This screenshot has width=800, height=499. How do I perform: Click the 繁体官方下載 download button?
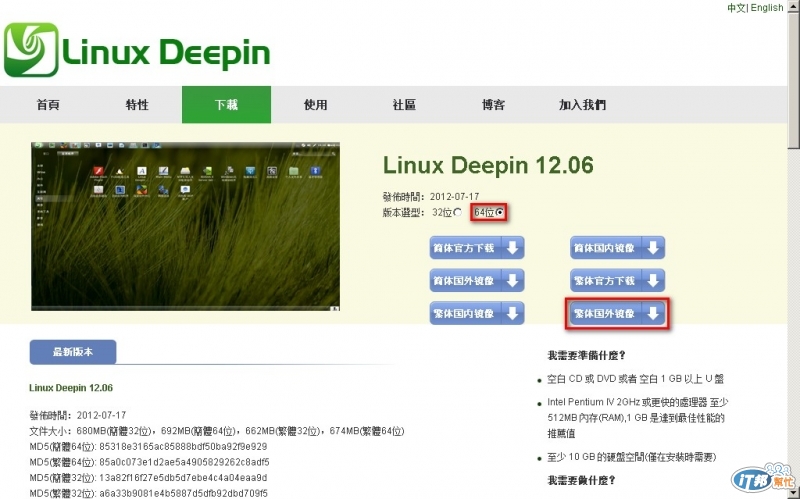(x=617, y=281)
